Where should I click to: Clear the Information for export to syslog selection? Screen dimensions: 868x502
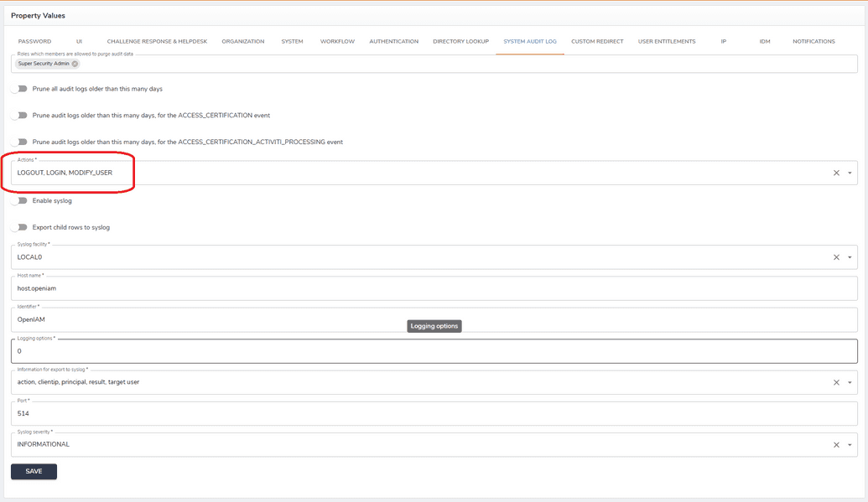[x=835, y=382]
